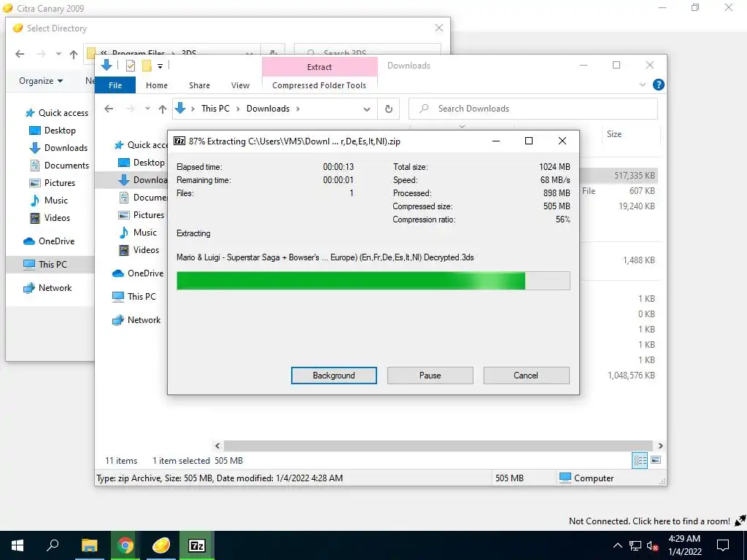Open Google Chrome from the taskbar
The width and height of the screenshot is (747, 560).
coord(125,545)
